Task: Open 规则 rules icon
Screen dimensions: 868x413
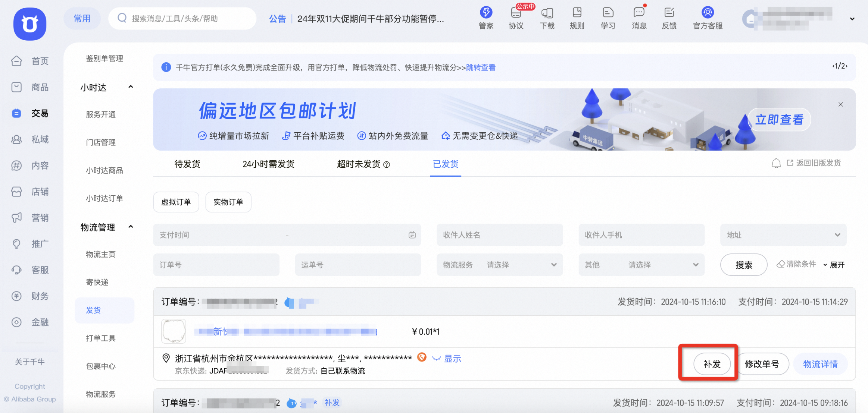Action: point(577,18)
